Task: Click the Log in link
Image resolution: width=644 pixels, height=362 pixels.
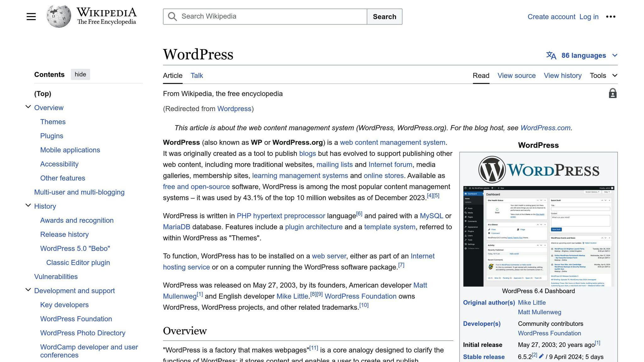Action: [x=589, y=17]
